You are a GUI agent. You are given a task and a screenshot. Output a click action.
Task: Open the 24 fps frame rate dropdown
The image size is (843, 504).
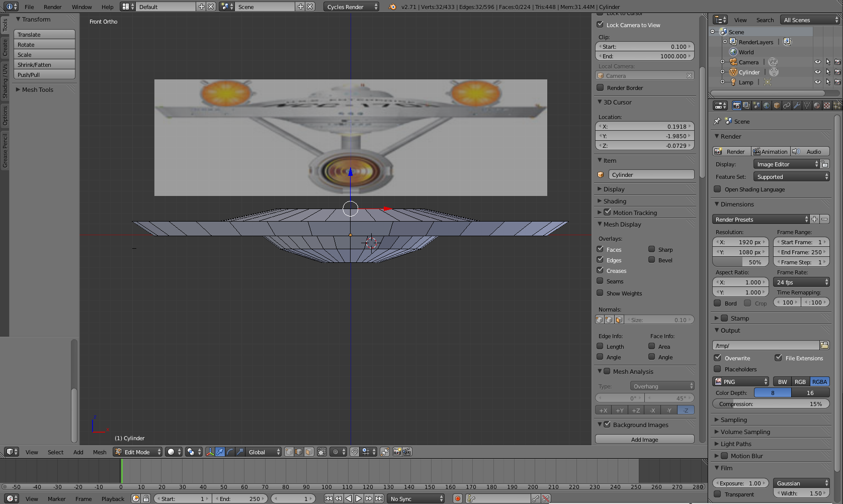tap(801, 282)
